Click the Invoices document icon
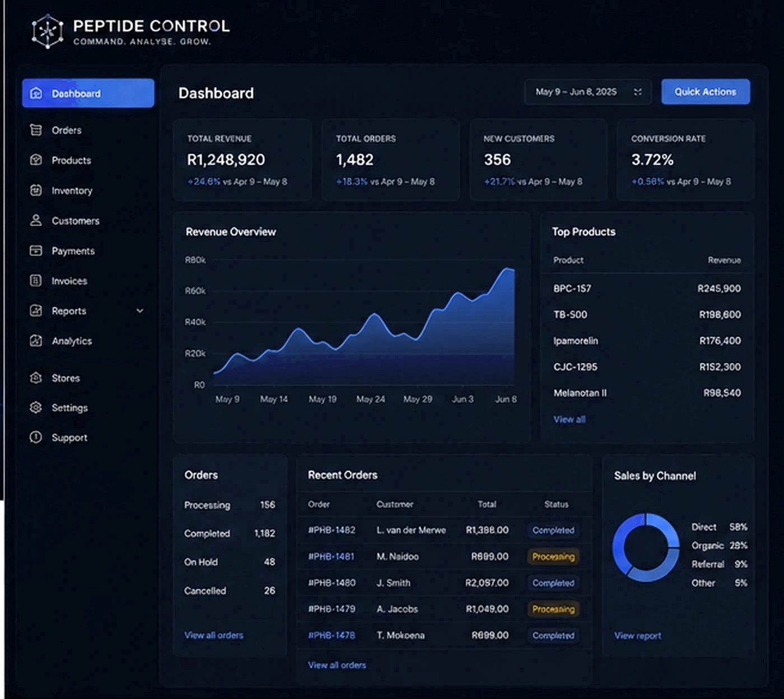The width and height of the screenshot is (784, 699). pos(36,281)
